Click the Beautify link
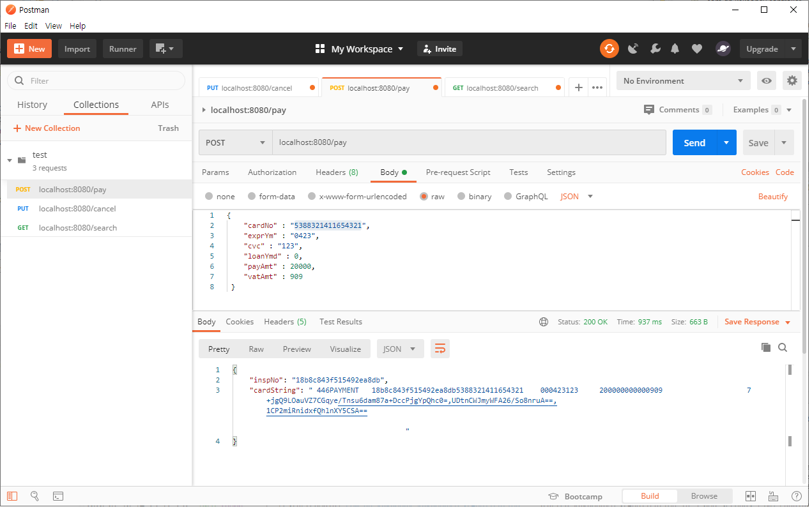Viewport: 812px width, 507px height. [773, 197]
